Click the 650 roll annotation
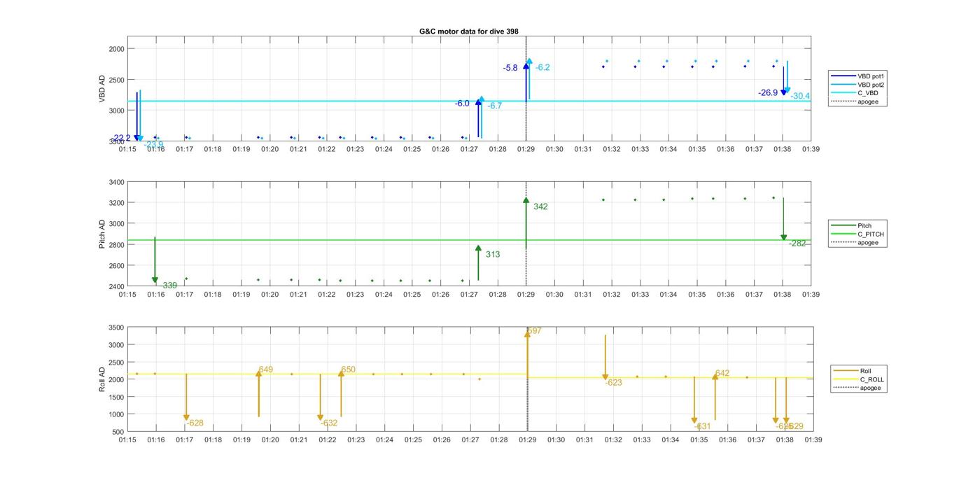This screenshot has width=980, height=485. (x=348, y=370)
